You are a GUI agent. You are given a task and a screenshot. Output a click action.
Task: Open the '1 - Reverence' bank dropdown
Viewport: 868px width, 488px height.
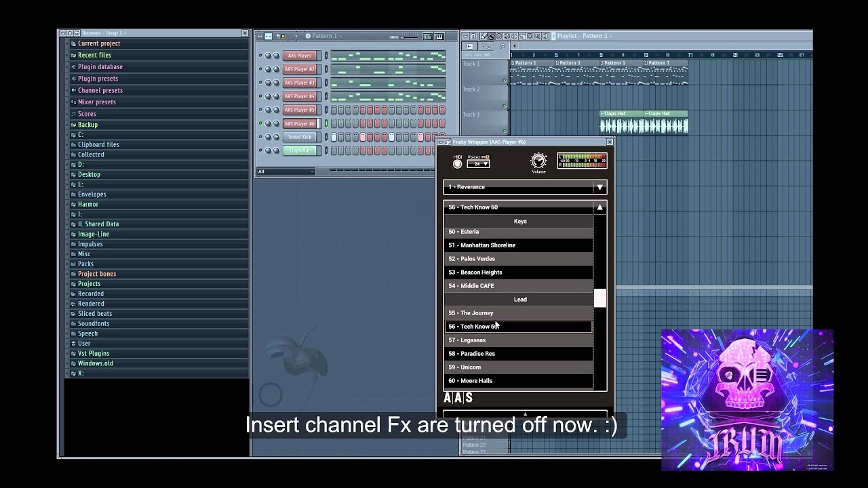(x=599, y=187)
